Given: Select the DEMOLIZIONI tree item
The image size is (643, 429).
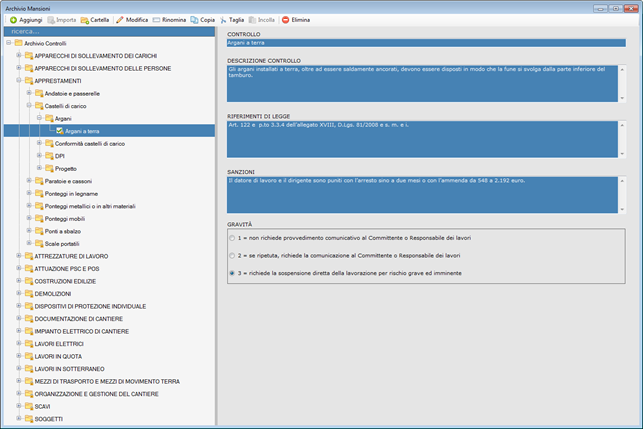Looking at the screenshot, I should tap(53, 293).
